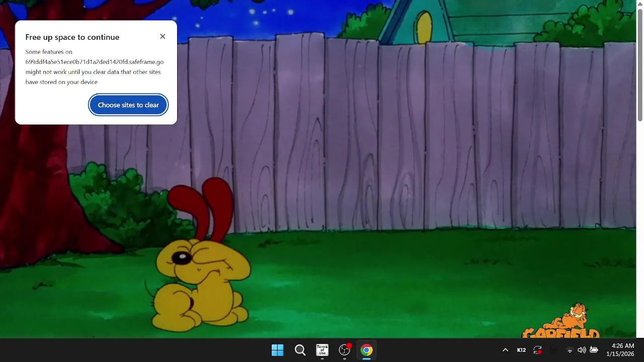Screen dimensions: 644x362
Task: Open the sync update tray icon
Action: (538, 350)
